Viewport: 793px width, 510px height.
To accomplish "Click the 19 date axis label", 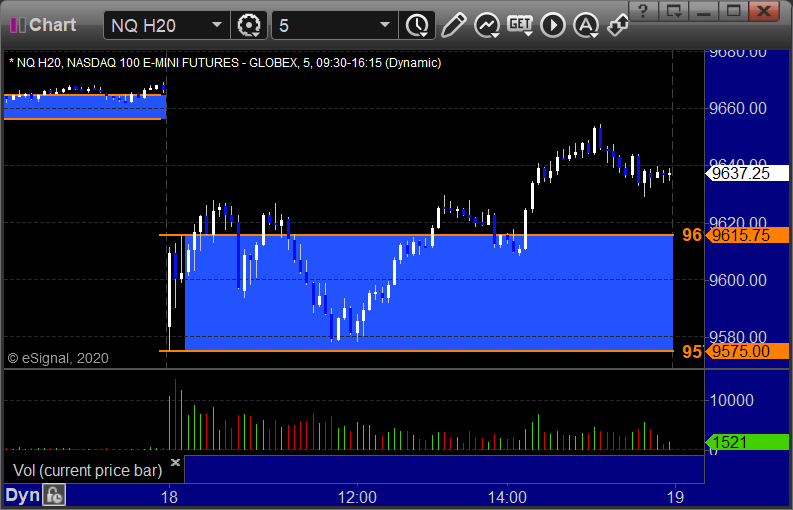I will [675, 497].
